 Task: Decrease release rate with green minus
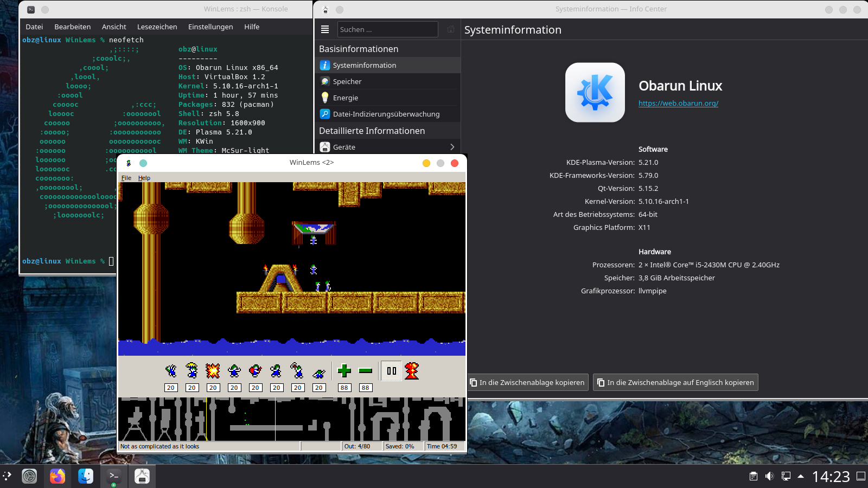pos(366,371)
